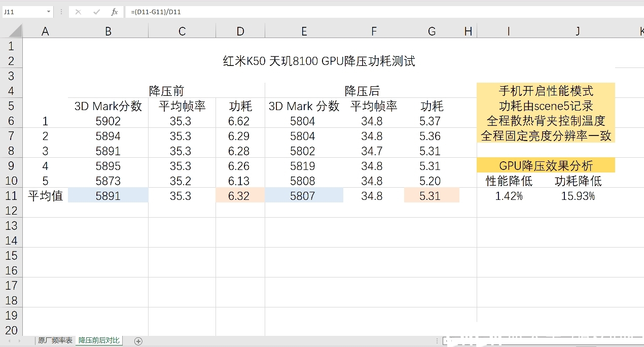
Task: Click cell with frame rate 34.7
Action: coord(374,151)
